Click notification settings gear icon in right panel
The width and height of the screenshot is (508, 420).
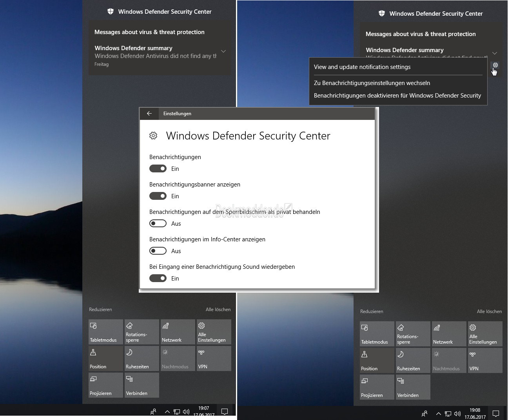coord(495,65)
